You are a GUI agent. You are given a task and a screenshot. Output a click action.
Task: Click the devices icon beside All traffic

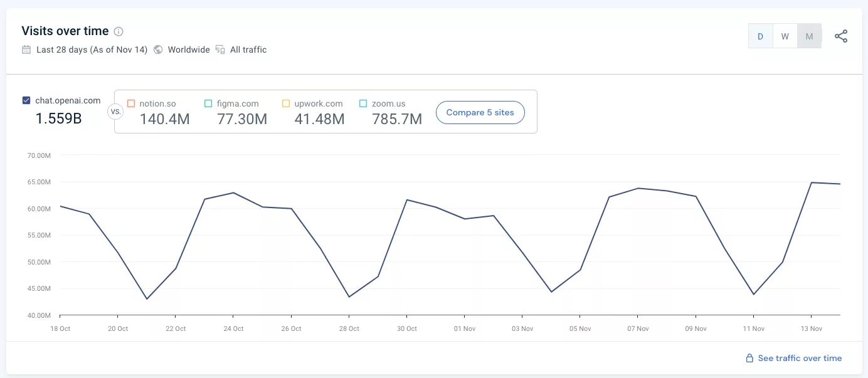coord(220,50)
